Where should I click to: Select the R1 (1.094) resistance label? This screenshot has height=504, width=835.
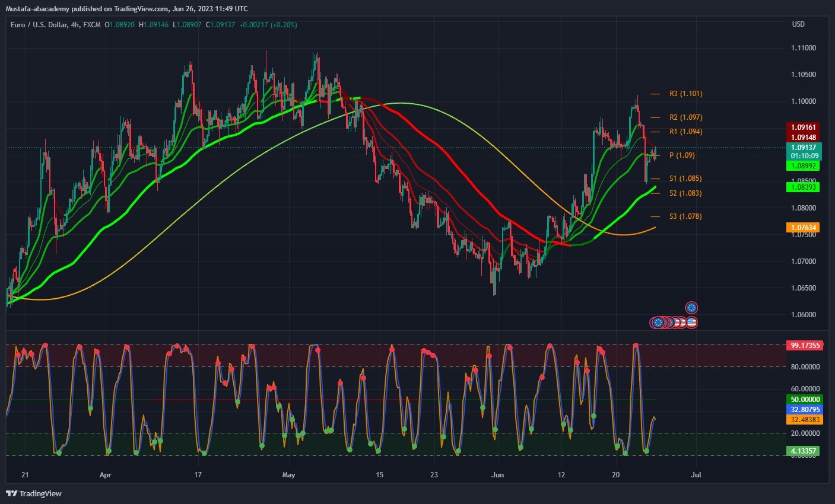tap(685, 132)
